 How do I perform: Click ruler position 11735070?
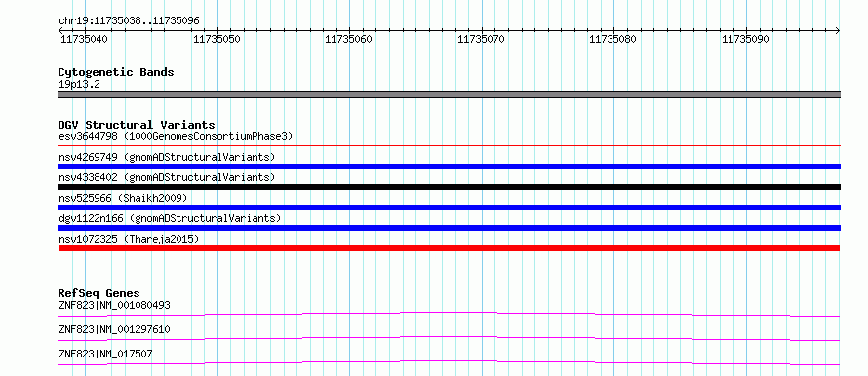(x=481, y=39)
